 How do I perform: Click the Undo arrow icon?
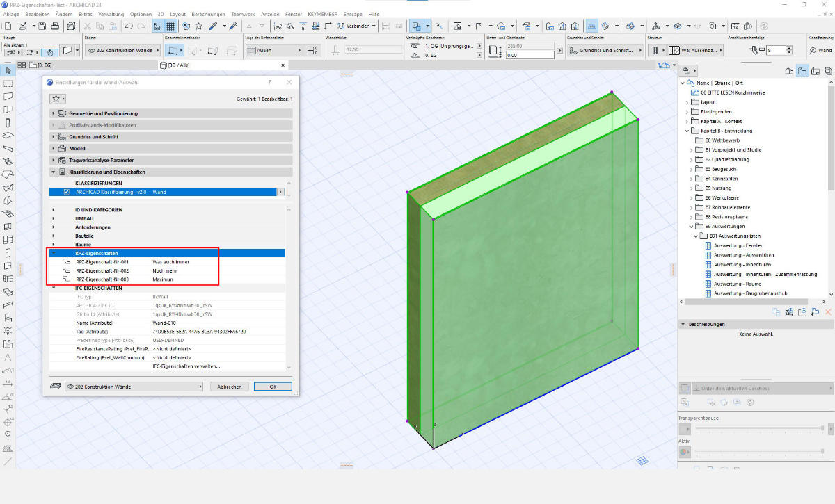[x=128, y=26]
